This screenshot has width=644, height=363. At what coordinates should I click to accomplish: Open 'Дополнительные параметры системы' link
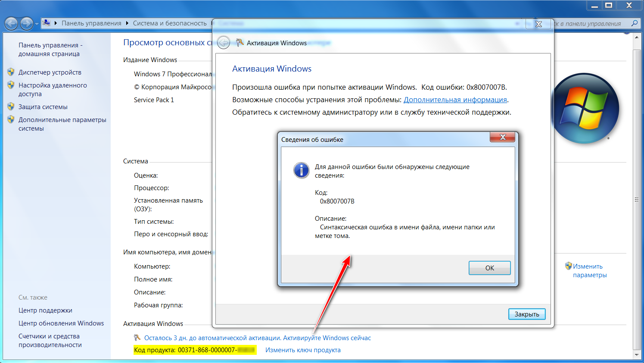pyautogui.click(x=62, y=124)
